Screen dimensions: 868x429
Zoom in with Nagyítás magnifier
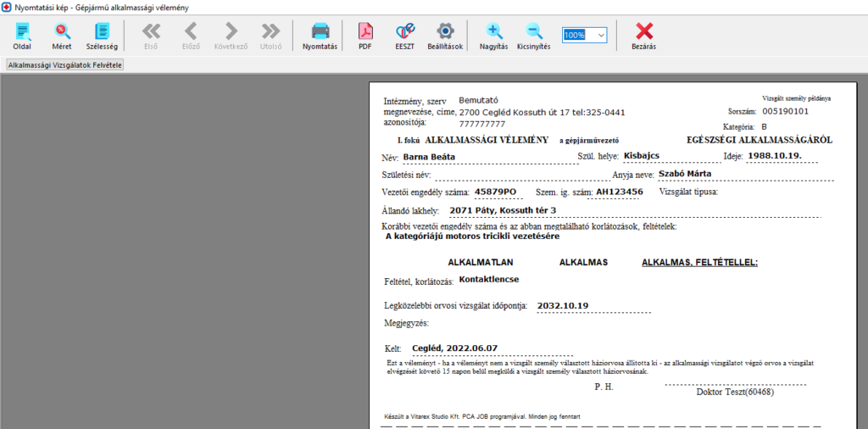(494, 36)
